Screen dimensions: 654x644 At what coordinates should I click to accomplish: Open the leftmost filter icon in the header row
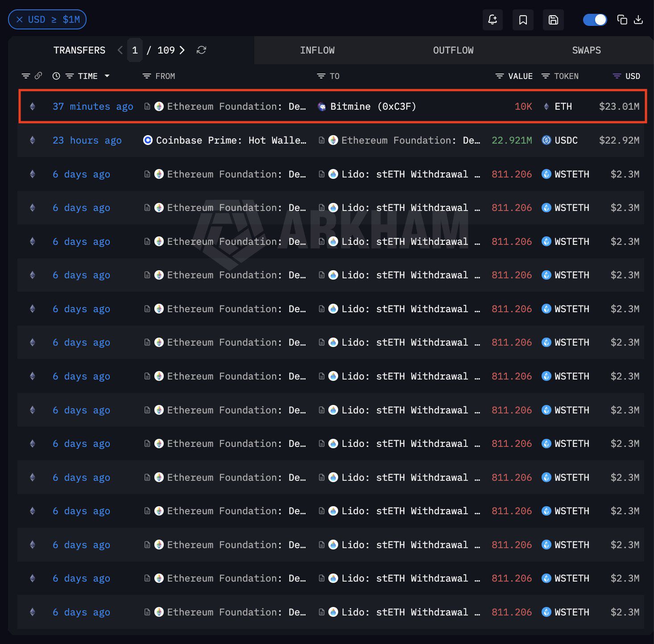26,76
